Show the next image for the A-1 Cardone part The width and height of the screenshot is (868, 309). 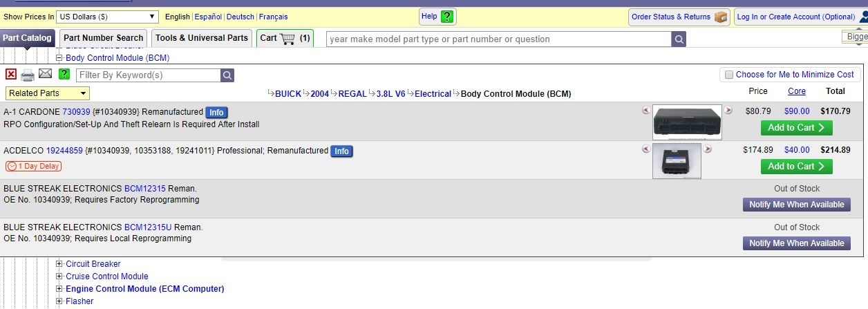pyautogui.click(x=728, y=110)
